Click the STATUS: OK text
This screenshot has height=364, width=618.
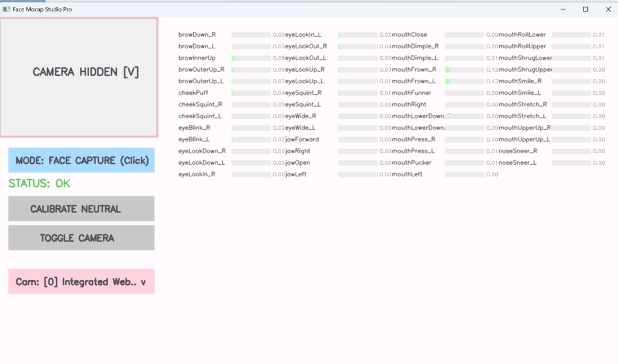tap(39, 184)
